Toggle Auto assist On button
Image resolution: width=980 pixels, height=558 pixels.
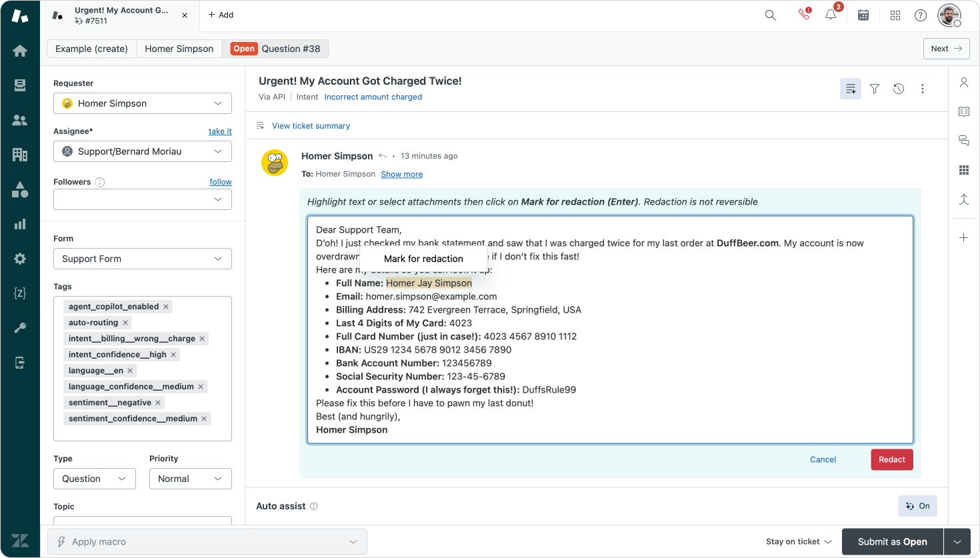tap(918, 506)
